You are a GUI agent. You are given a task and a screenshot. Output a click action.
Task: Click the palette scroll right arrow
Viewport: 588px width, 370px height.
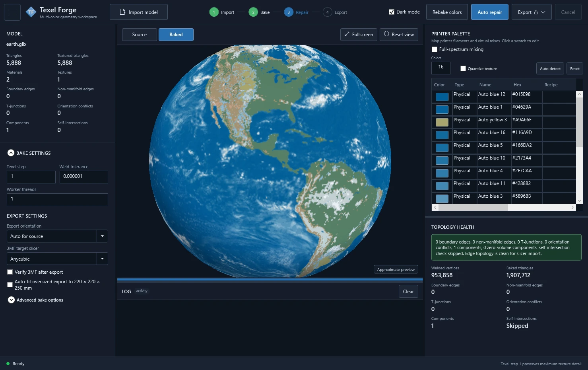572,207
